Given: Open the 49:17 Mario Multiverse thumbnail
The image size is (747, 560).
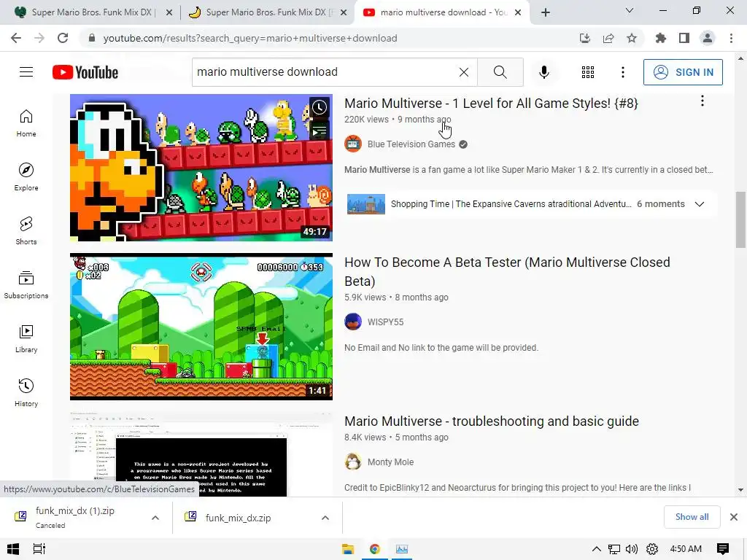Looking at the screenshot, I should tap(201, 168).
